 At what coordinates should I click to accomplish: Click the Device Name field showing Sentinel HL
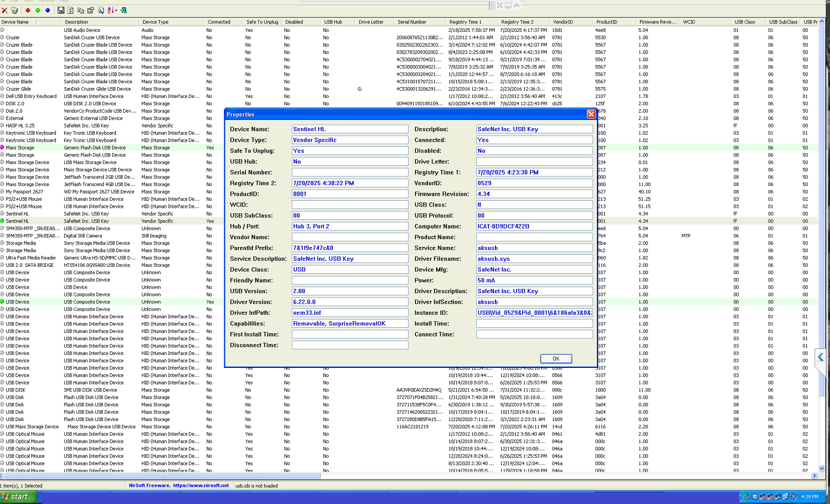[x=350, y=129]
